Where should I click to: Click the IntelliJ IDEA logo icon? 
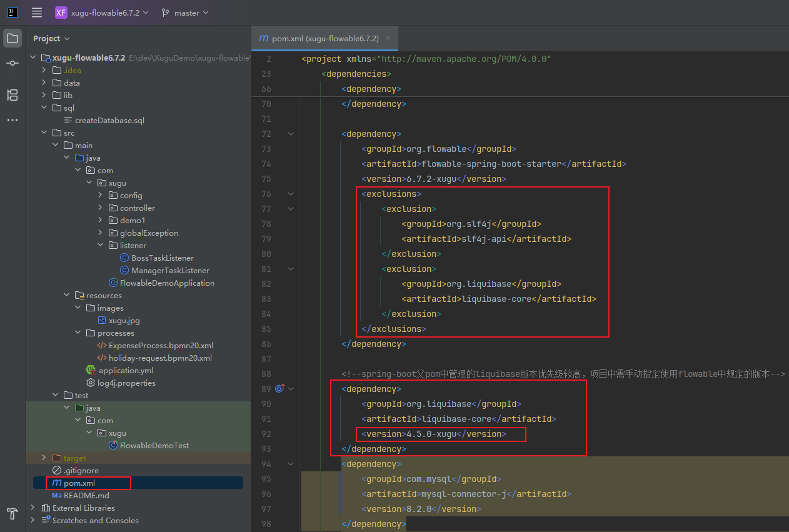pyautogui.click(x=13, y=13)
